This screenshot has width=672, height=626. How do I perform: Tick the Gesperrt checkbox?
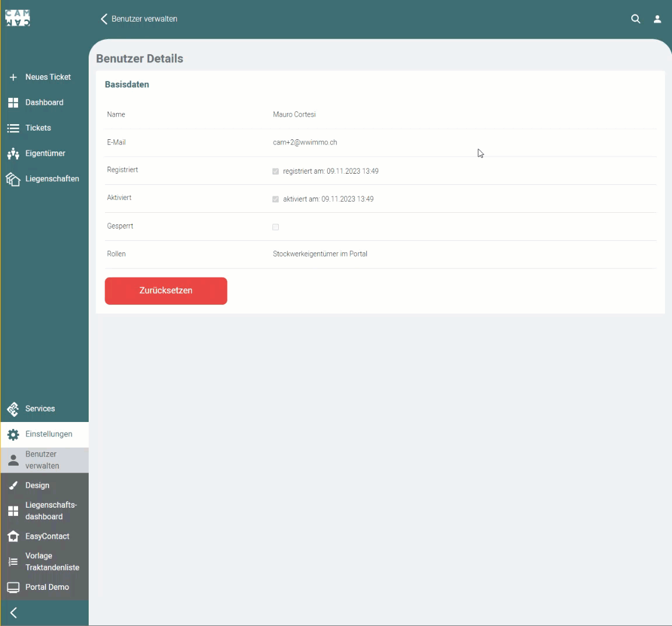tap(275, 227)
